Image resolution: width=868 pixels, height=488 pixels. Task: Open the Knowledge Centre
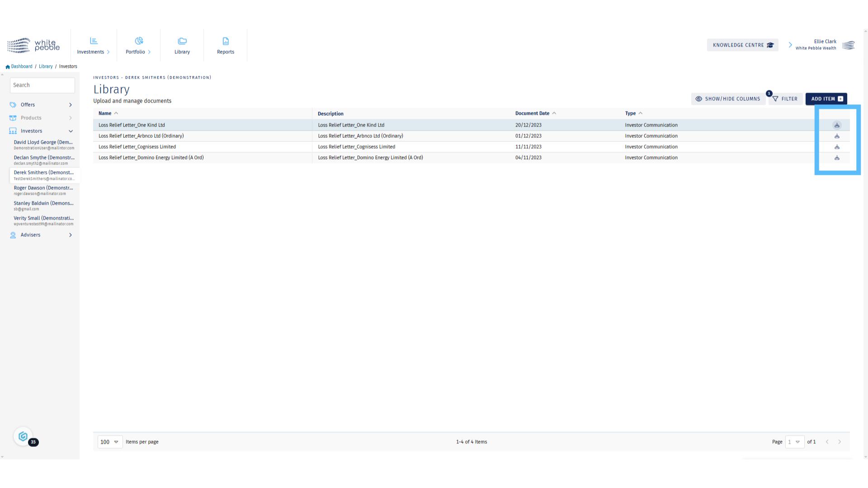[x=742, y=45]
